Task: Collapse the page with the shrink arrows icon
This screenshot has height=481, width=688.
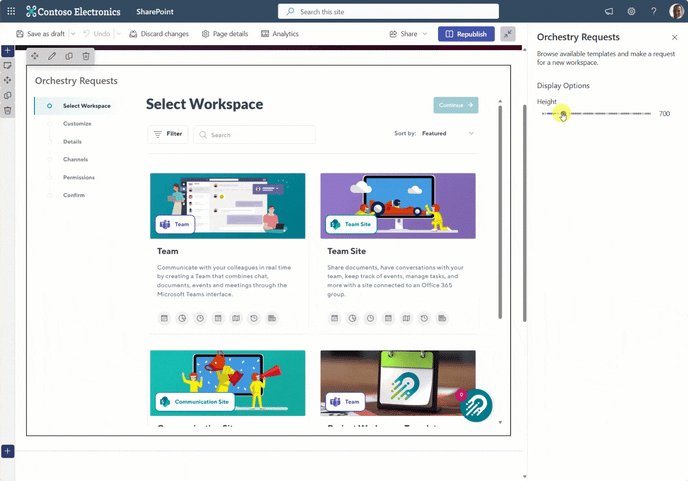Action: 508,34
